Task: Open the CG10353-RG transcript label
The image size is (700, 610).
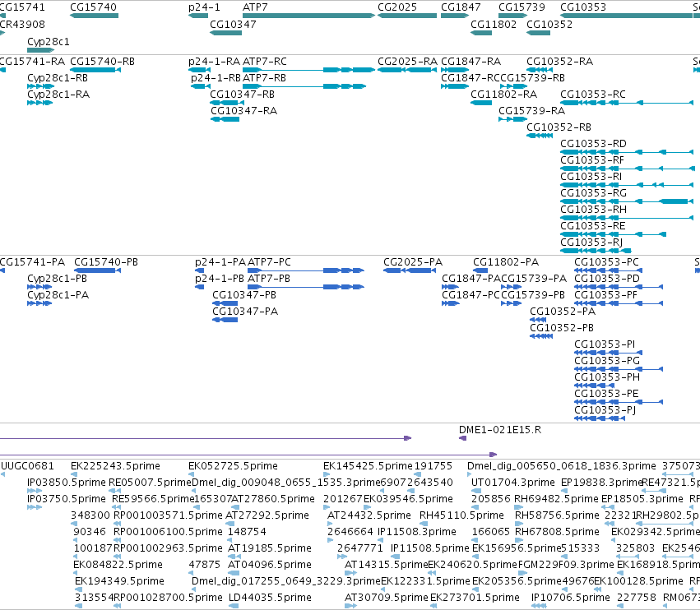Action: [593, 192]
